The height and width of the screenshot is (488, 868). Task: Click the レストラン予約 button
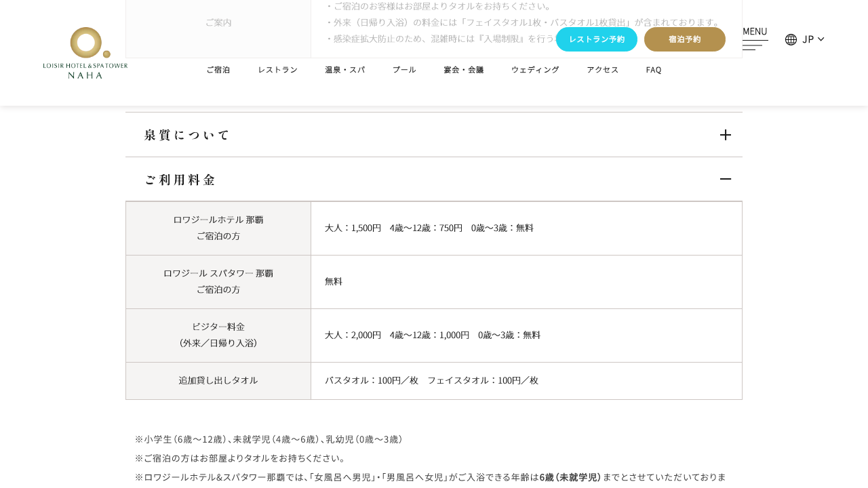pos(597,39)
